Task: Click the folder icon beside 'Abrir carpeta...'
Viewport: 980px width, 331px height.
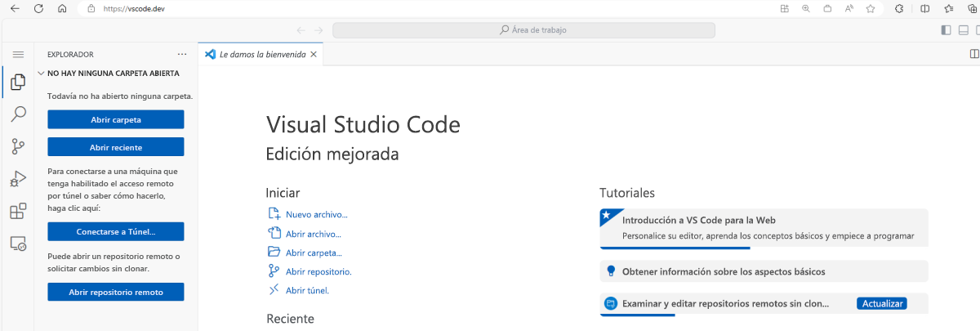Action: 274,252
